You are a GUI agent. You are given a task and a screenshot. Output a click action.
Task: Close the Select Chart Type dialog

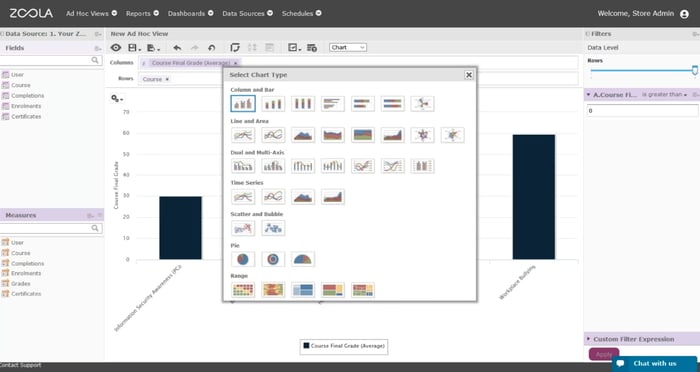pos(469,75)
